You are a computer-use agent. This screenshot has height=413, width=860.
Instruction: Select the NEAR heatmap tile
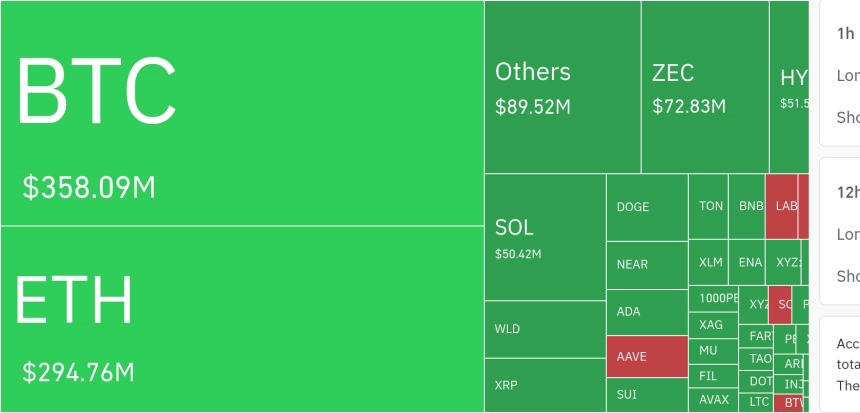coord(647,265)
